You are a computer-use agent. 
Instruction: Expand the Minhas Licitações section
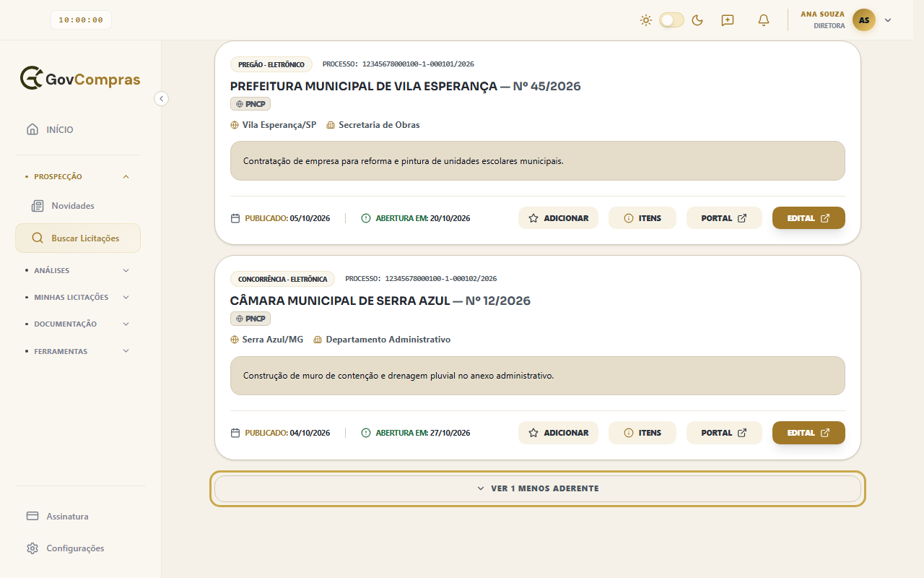pyautogui.click(x=78, y=297)
